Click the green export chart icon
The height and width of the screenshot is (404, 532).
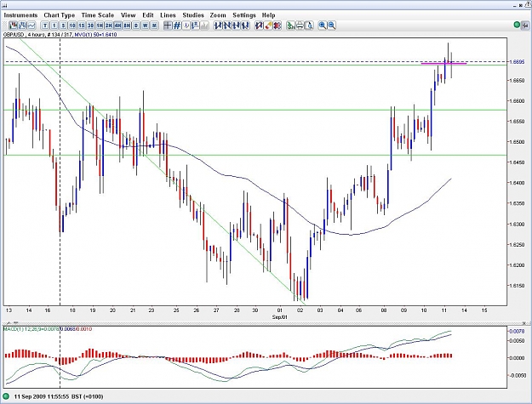(291, 26)
